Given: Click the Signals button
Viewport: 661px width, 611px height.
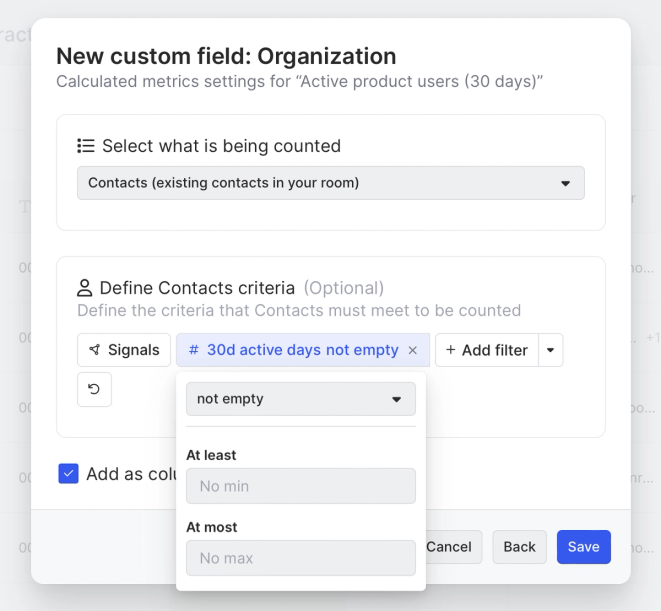Looking at the screenshot, I should pyautogui.click(x=124, y=350).
